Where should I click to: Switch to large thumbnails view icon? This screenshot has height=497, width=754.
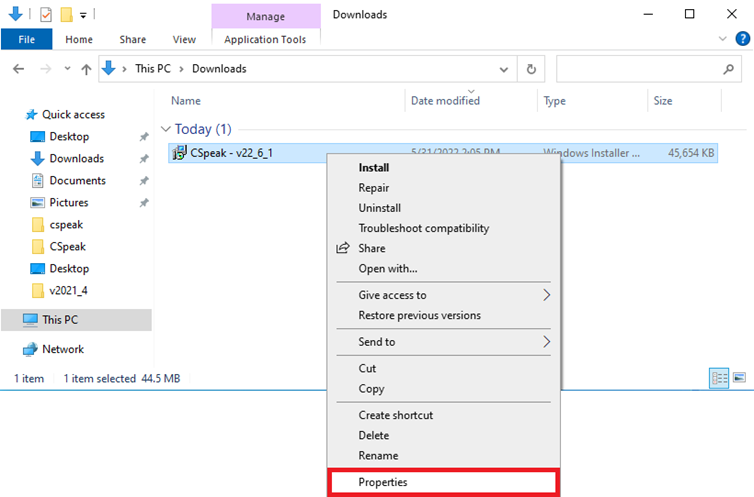(x=739, y=378)
